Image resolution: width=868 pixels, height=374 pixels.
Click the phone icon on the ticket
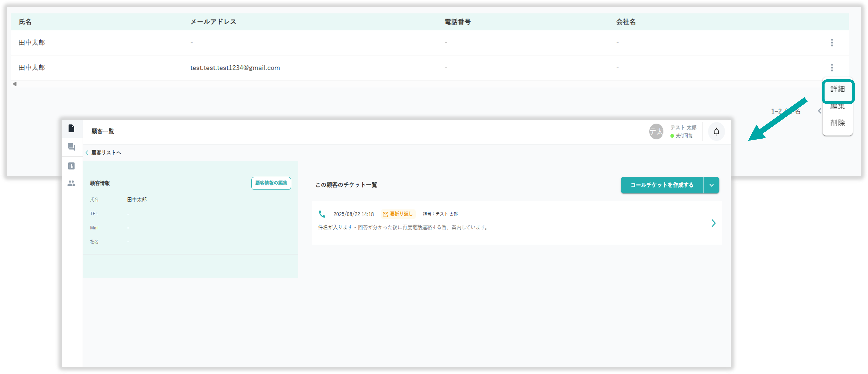coord(322,214)
